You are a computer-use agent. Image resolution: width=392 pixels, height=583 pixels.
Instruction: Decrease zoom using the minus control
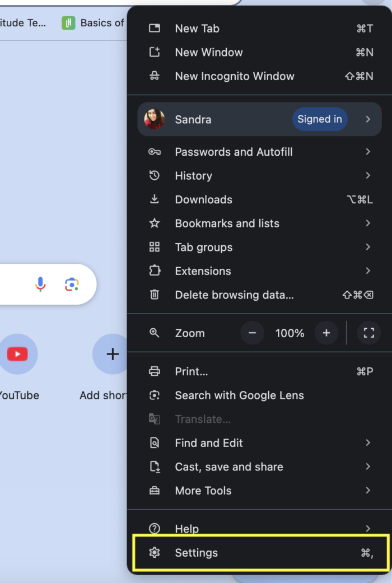[252, 333]
